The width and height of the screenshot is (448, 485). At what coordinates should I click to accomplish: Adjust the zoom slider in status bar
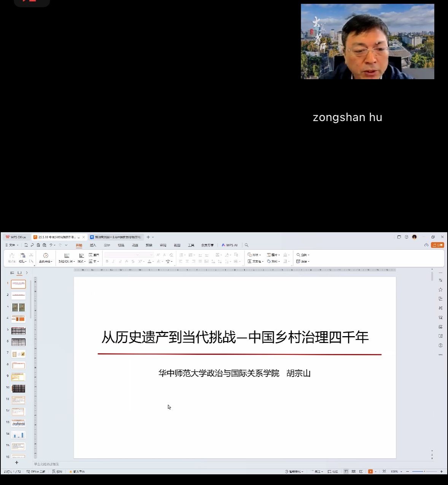[424, 471]
